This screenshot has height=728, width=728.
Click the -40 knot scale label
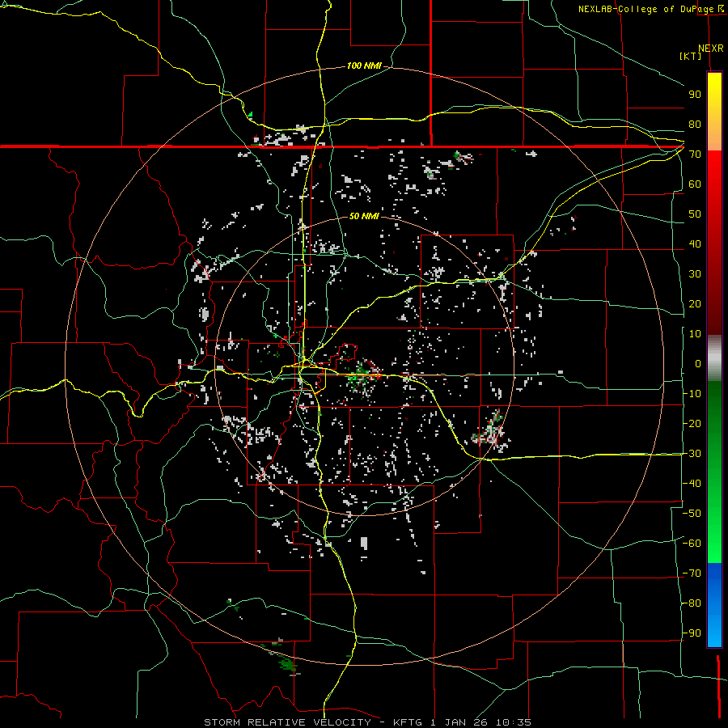(692, 484)
